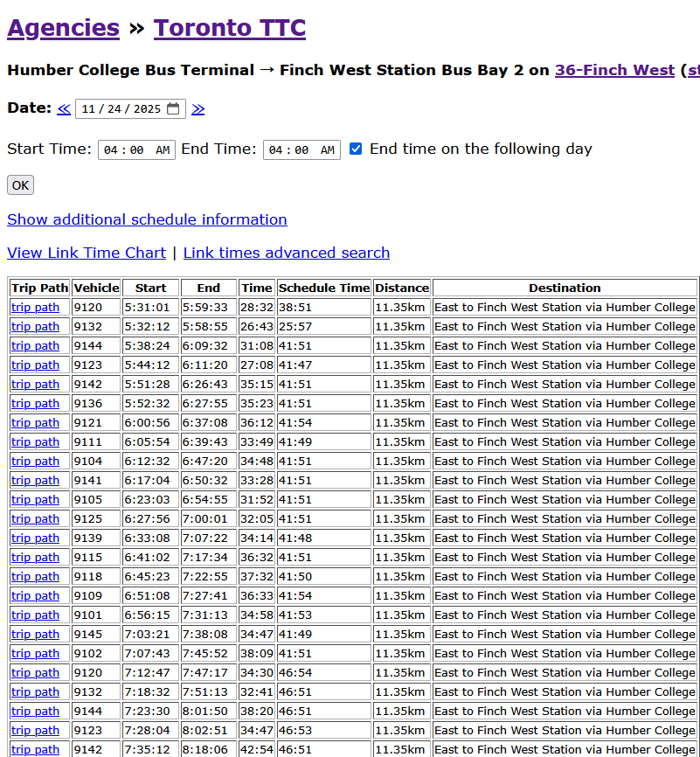
Task: Open View Link Time Chart
Action: [x=87, y=253]
